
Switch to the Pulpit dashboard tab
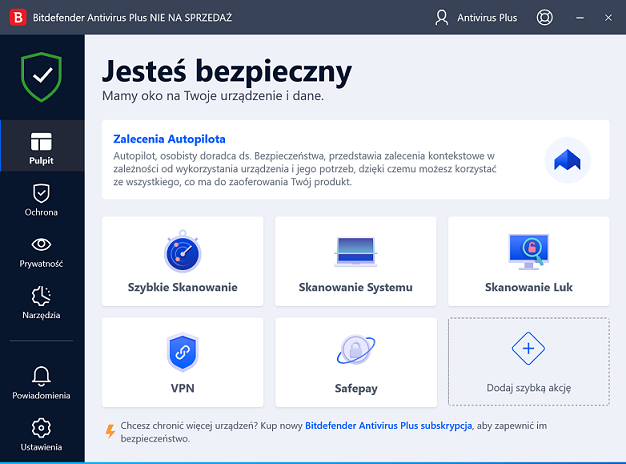pyautogui.click(x=41, y=147)
